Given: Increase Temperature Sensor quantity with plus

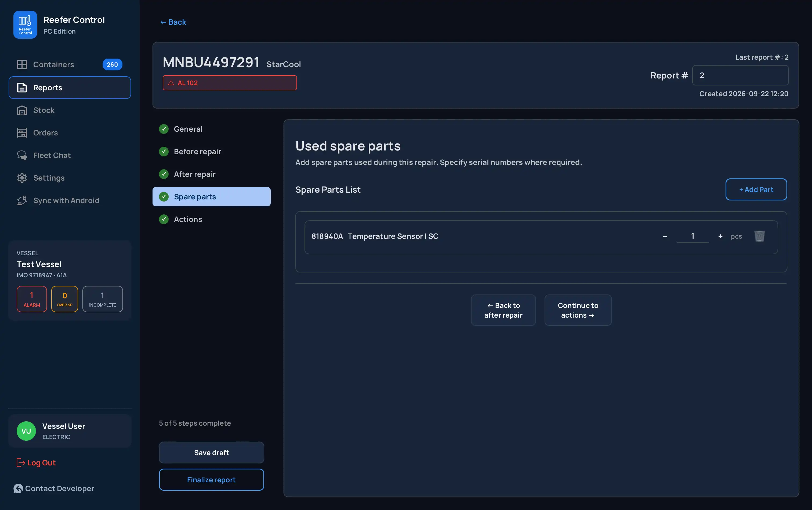Looking at the screenshot, I should pos(720,236).
